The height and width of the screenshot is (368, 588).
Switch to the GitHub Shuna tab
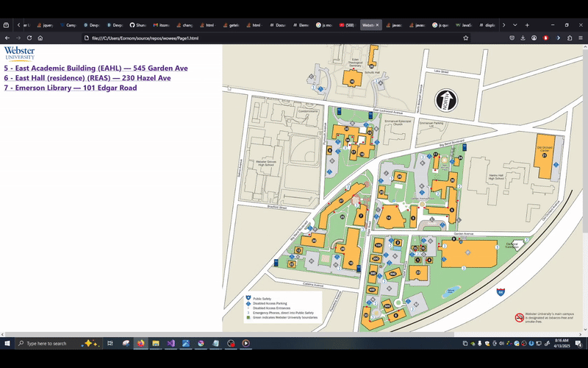click(x=138, y=25)
